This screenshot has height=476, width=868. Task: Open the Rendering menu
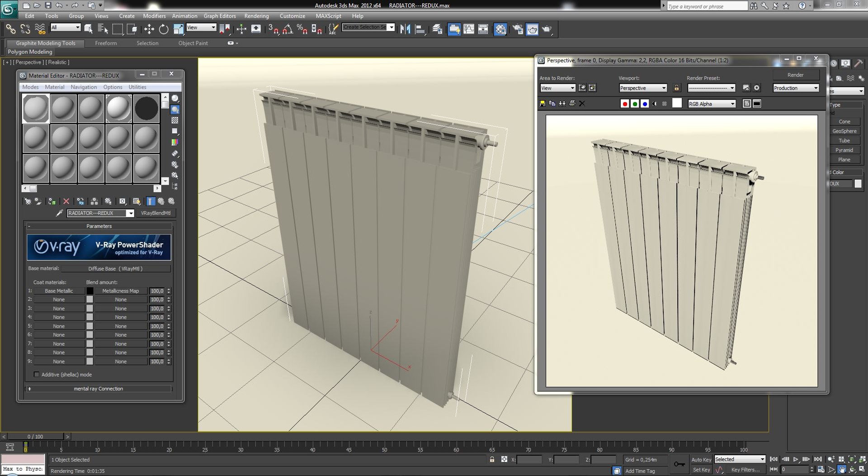point(256,16)
